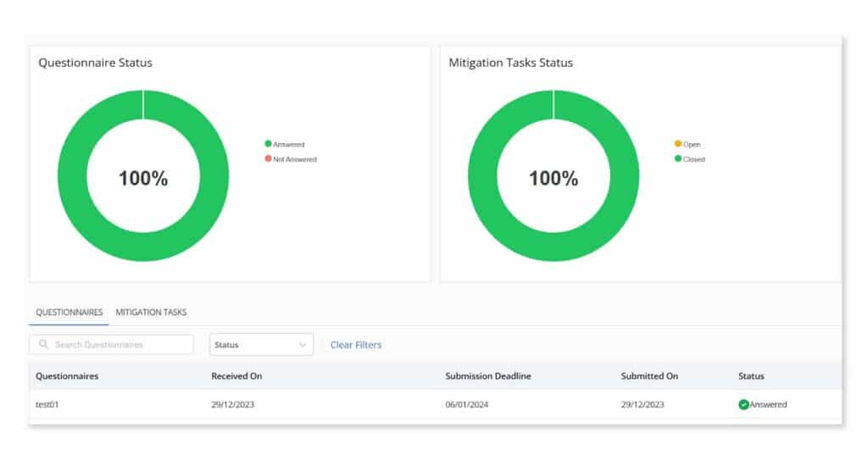The height and width of the screenshot is (459, 868).
Task: Toggle the Open legend entry
Action: tap(687, 144)
